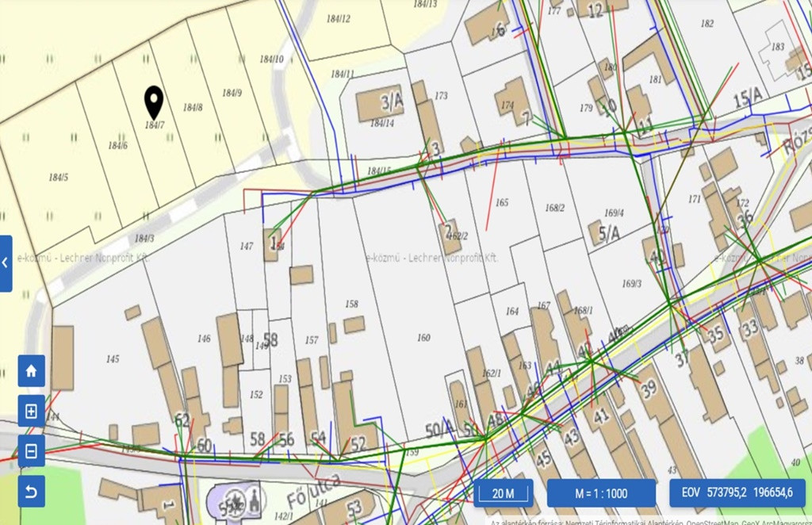Open the M = 1 : 1000 scale selector
812x525 pixels.
point(601,493)
